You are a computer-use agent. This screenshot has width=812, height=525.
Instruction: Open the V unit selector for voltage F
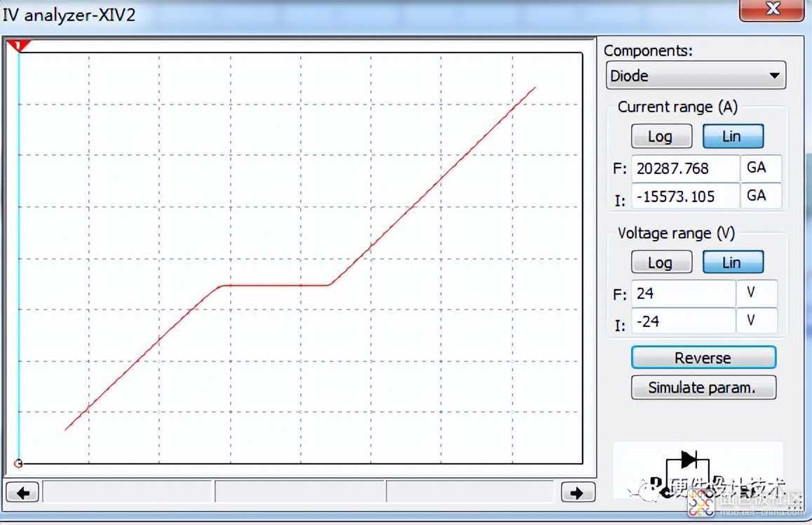756,293
